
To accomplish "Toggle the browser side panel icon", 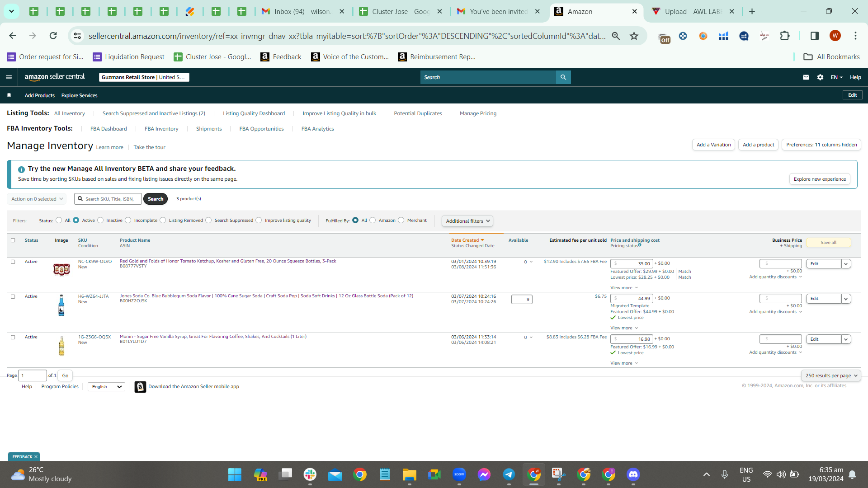I will click(x=815, y=36).
